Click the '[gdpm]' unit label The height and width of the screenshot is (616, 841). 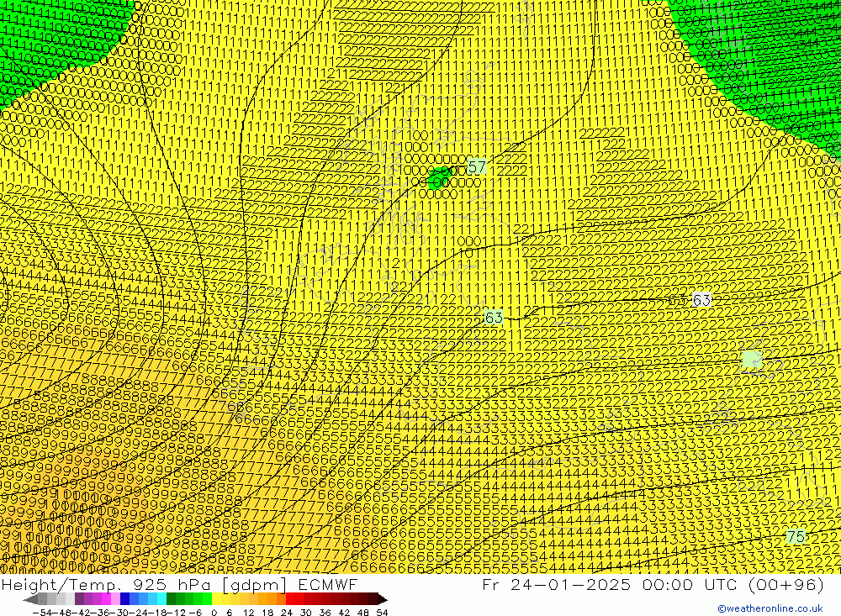tap(254, 584)
